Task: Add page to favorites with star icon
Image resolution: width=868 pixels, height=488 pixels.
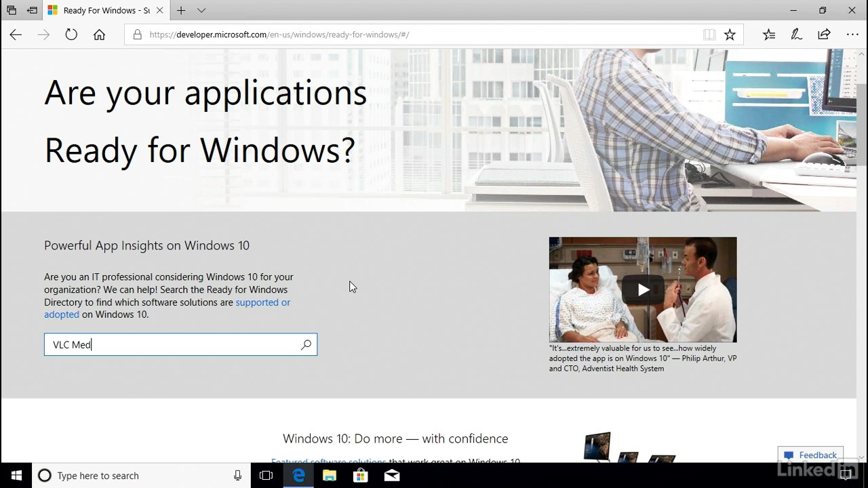Action: click(730, 35)
